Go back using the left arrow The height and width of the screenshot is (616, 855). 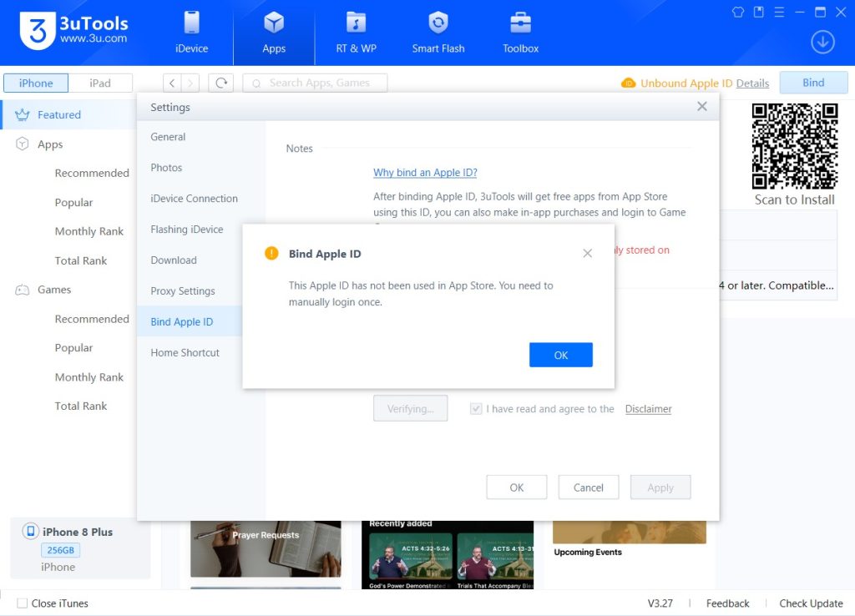(x=171, y=83)
